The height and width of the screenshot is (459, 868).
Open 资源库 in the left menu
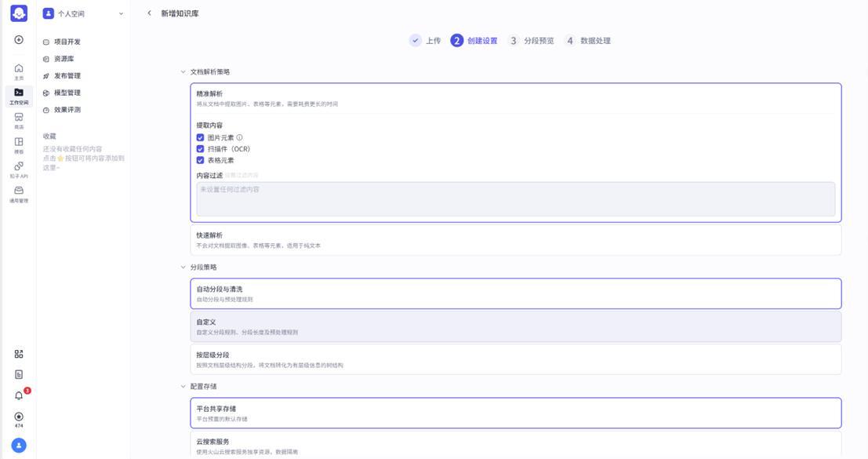(x=64, y=59)
